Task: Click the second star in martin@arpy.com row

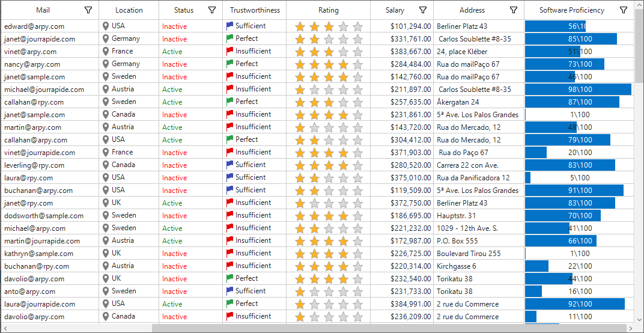Action: click(x=315, y=128)
